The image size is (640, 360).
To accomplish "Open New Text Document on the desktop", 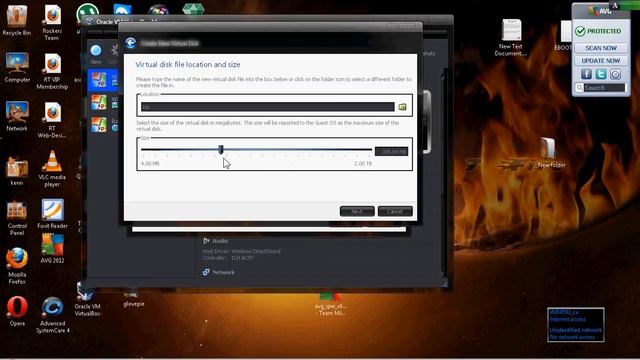I will click(x=511, y=38).
